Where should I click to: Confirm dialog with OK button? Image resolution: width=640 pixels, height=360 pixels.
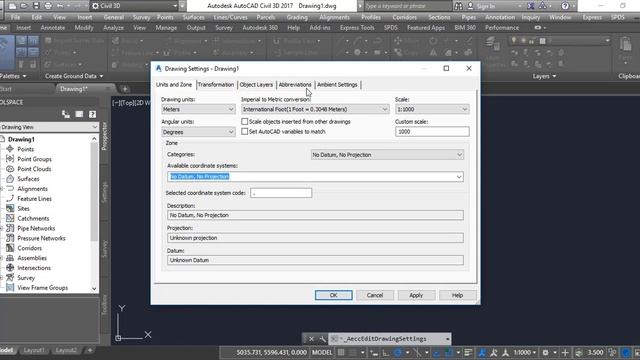coord(333,295)
